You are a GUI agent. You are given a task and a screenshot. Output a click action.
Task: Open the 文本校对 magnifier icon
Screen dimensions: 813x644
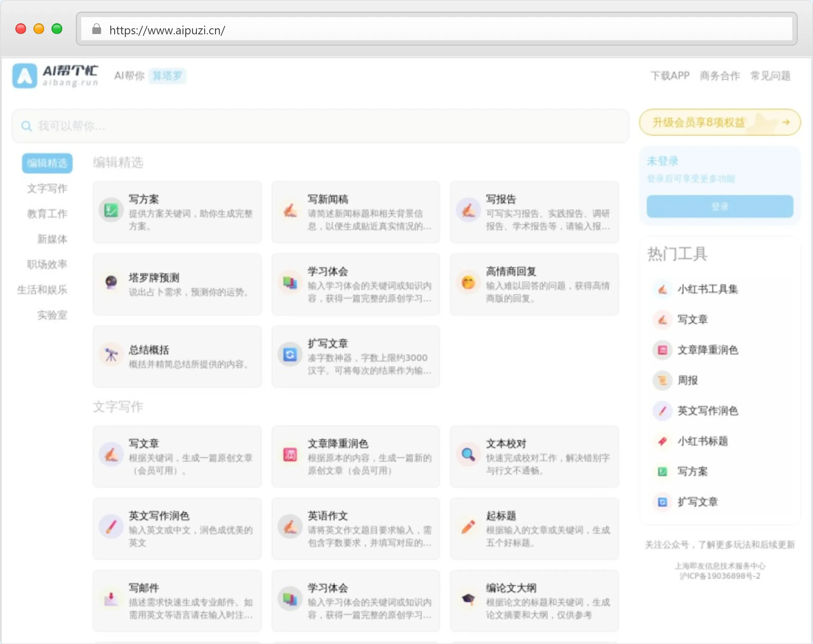[x=468, y=455]
